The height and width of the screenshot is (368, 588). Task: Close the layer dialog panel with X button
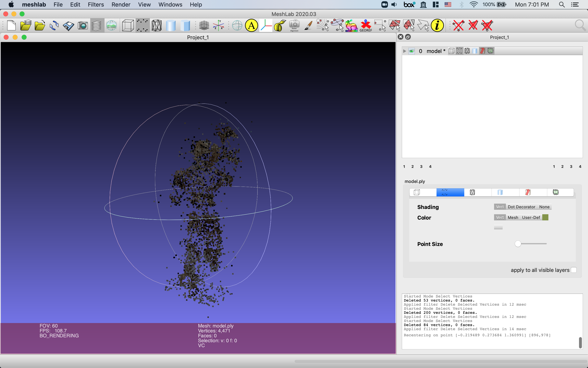coord(401,37)
